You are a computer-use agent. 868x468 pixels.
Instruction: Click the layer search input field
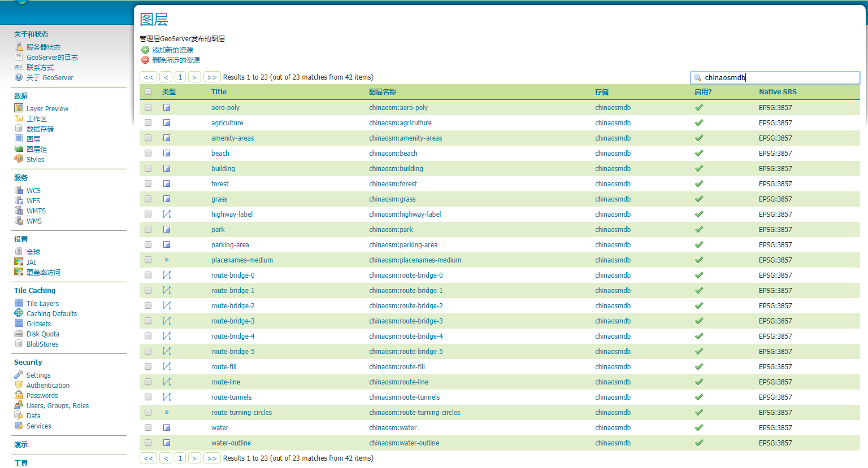point(775,77)
